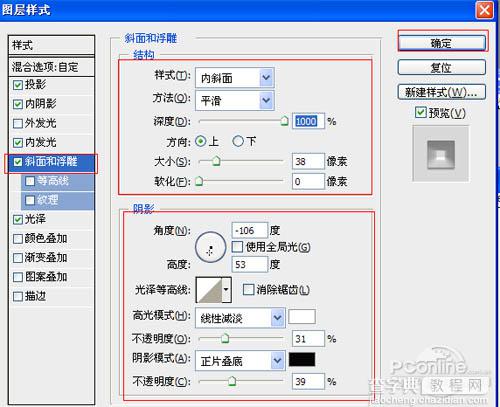Uncheck the 内发光 inner glow checkbox
Screen dimensions: 500x407
pos(18,143)
